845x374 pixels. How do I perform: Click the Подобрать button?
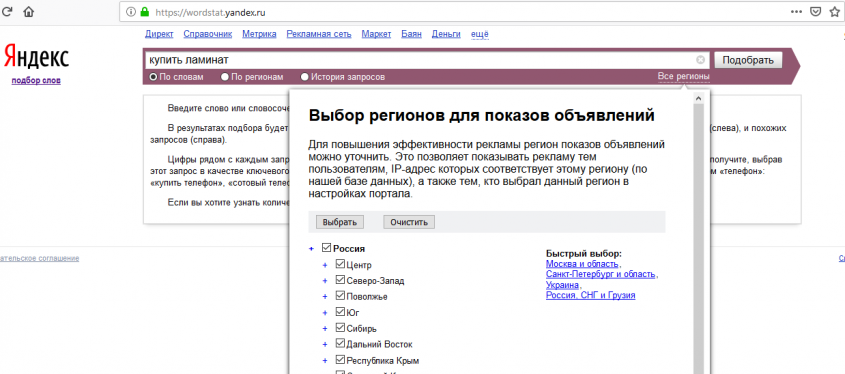click(748, 60)
